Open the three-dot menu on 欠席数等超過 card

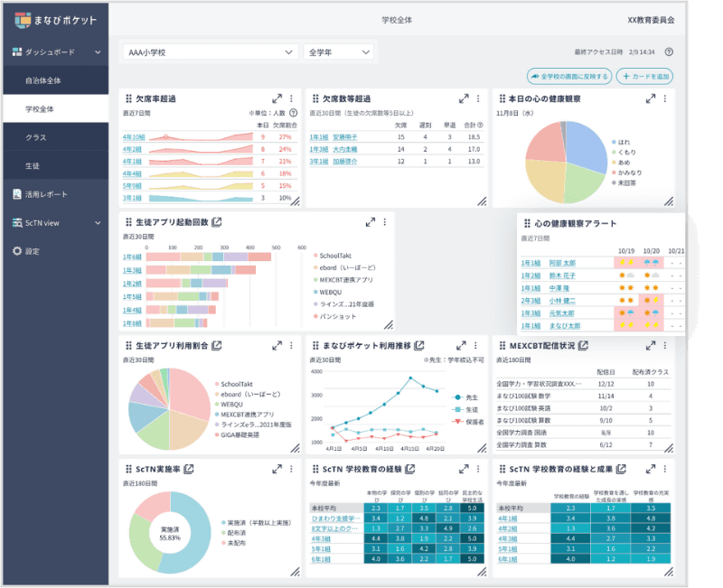(478, 98)
